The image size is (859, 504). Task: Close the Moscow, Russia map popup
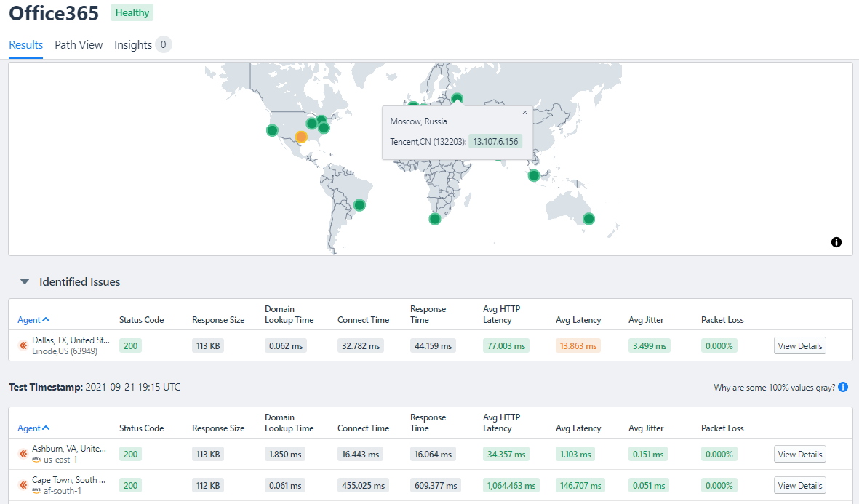click(525, 112)
